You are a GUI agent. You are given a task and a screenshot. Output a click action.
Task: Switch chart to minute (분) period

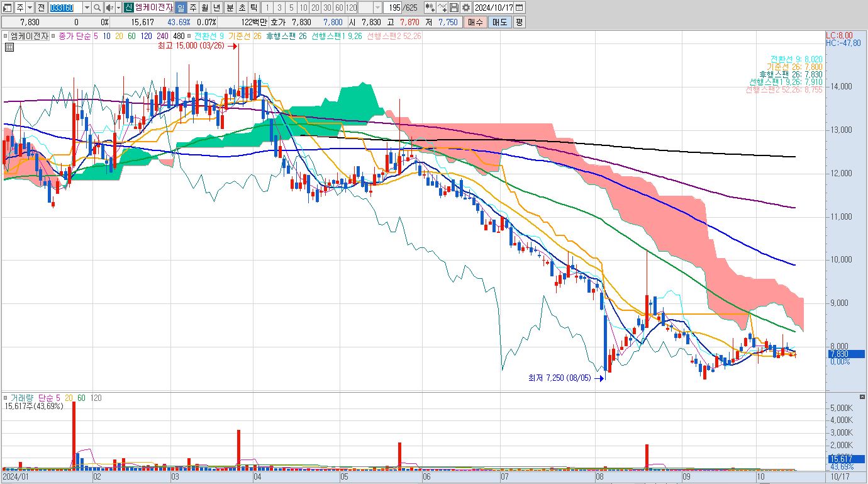pos(230,8)
